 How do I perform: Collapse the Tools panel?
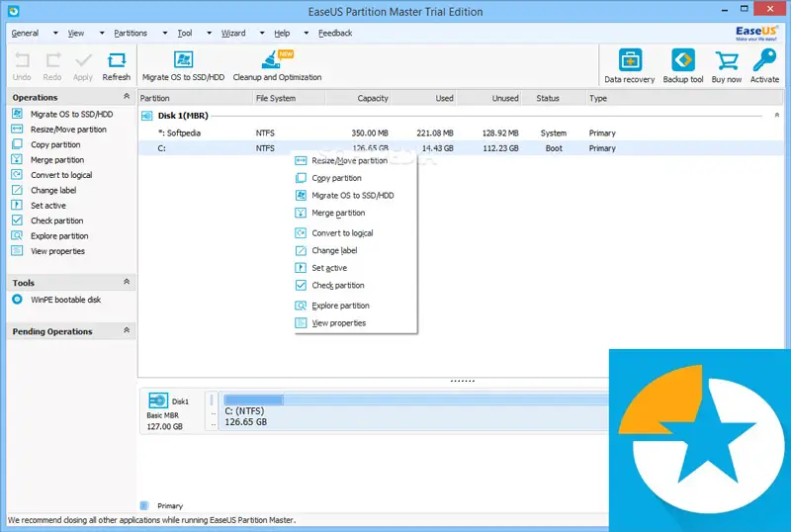click(127, 282)
